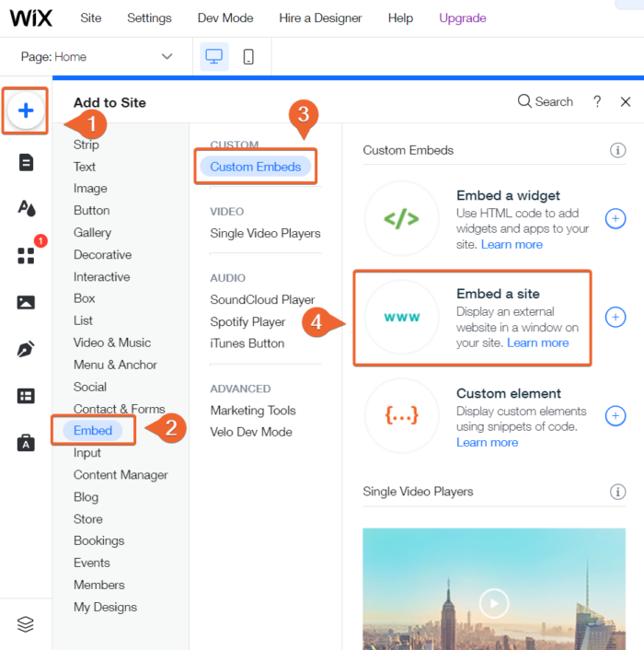The width and height of the screenshot is (644, 650).
Task: Select the Box category
Action: [84, 298]
